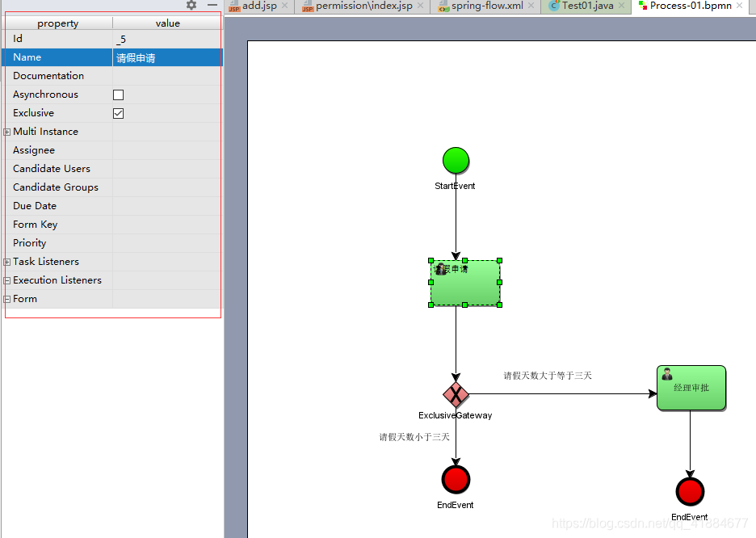Viewport: 756px width, 538px height.
Task: Click the StartEvent text label
Action: (455, 186)
